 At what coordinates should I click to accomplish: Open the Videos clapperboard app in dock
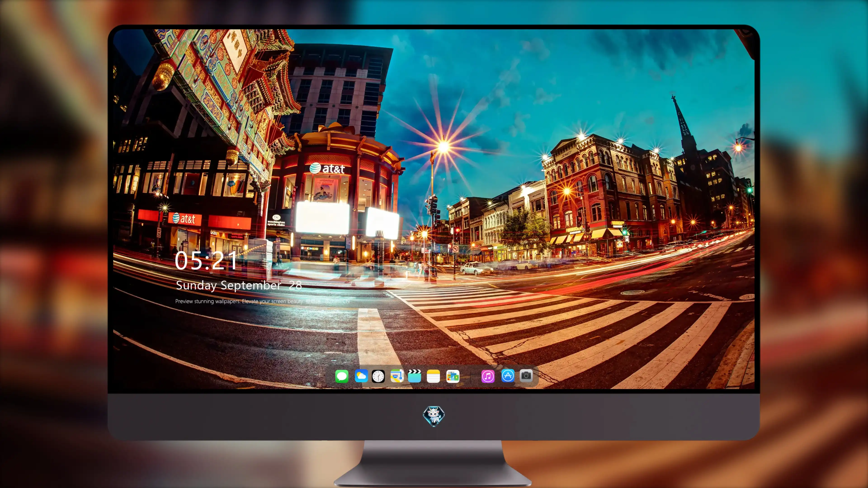point(415,376)
